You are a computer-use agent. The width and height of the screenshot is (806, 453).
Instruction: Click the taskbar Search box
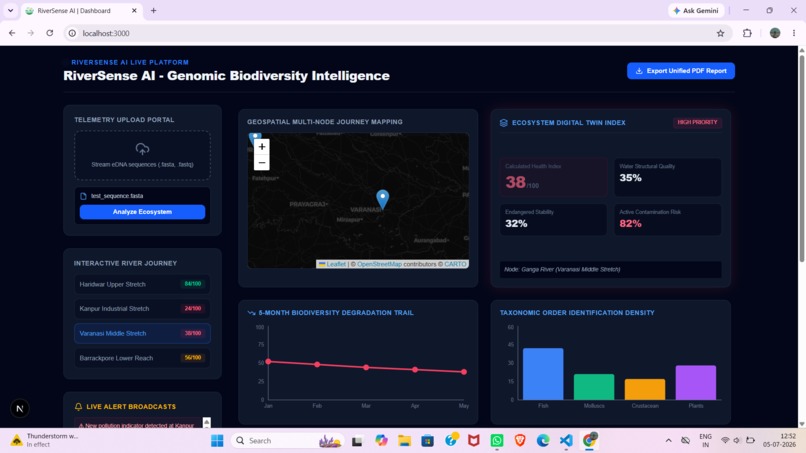click(x=287, y=441)
